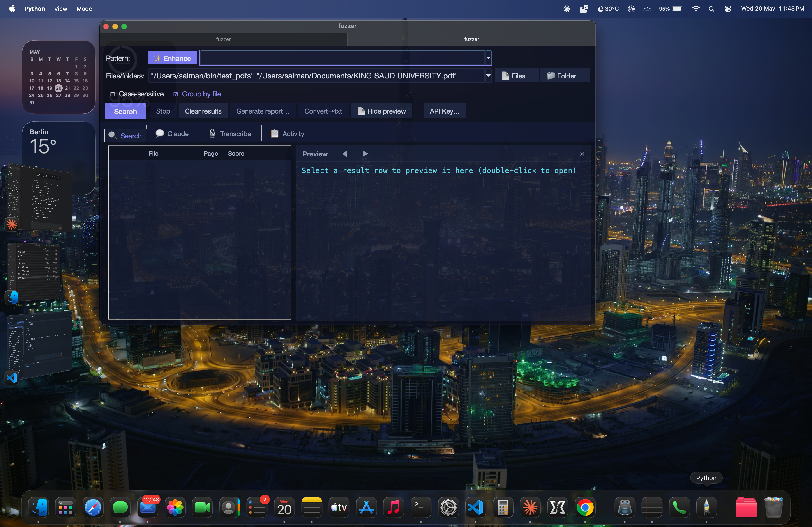Open the Files… chooser button
The height and width of the screenshot is (527, 812).
coord(517,76)
